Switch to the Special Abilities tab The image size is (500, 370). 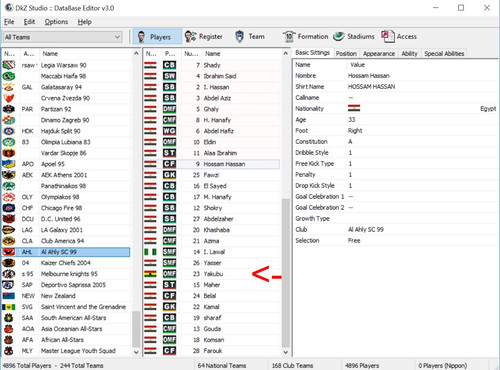[444, 54]
